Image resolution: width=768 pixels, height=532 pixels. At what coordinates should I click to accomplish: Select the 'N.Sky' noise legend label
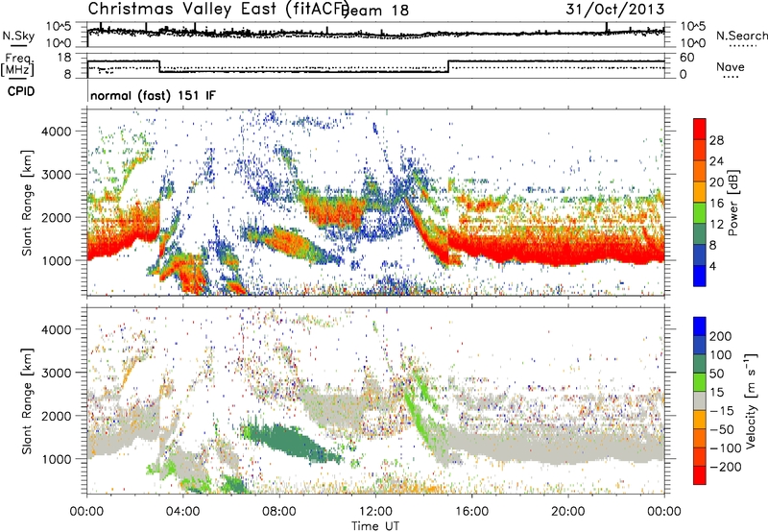coord(18,36)
